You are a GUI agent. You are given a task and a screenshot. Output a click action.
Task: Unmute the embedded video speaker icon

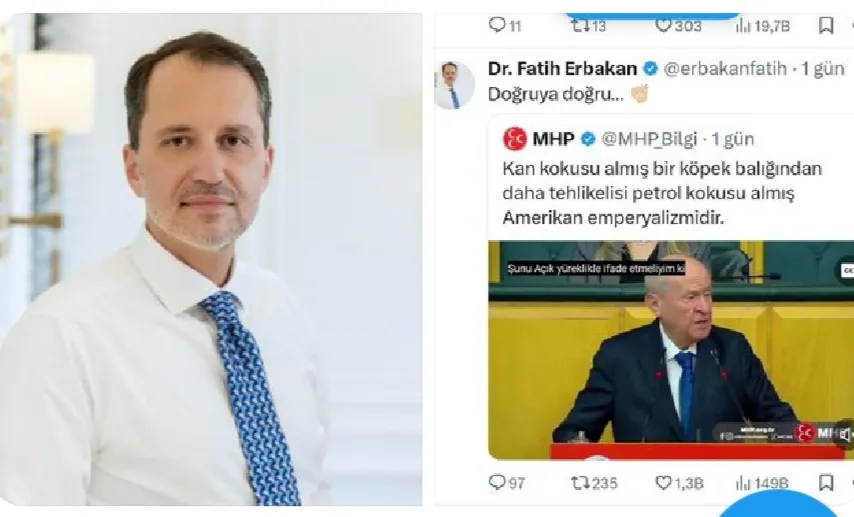pos(845,434)
